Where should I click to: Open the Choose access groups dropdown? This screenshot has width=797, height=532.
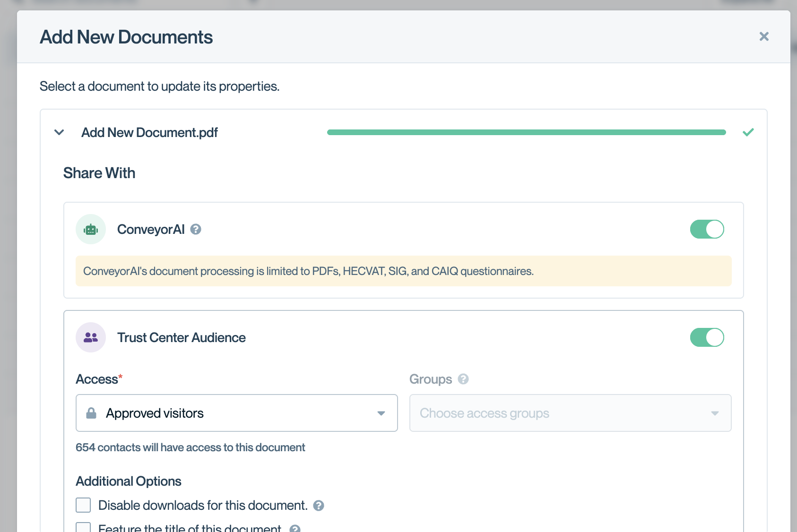pos(570,413)
